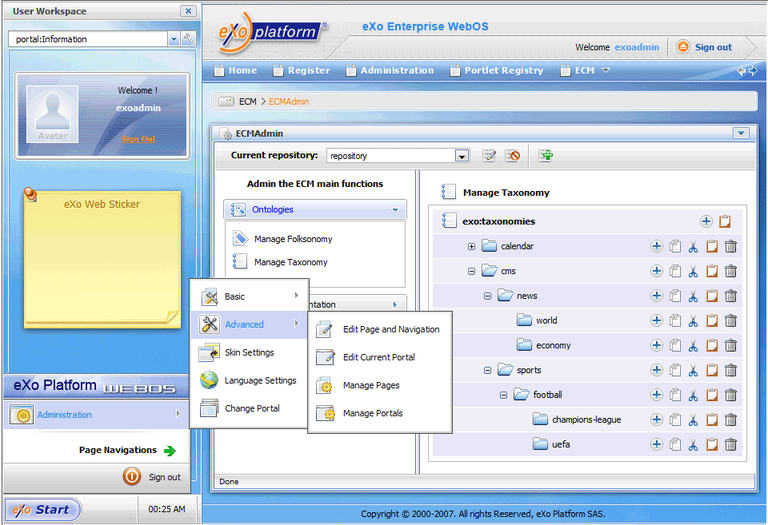Image resolution: width=768 pixels, height=525 pixels.
Task: Click the navigation arrows icon in menu bar
Action: coord(747,71)
